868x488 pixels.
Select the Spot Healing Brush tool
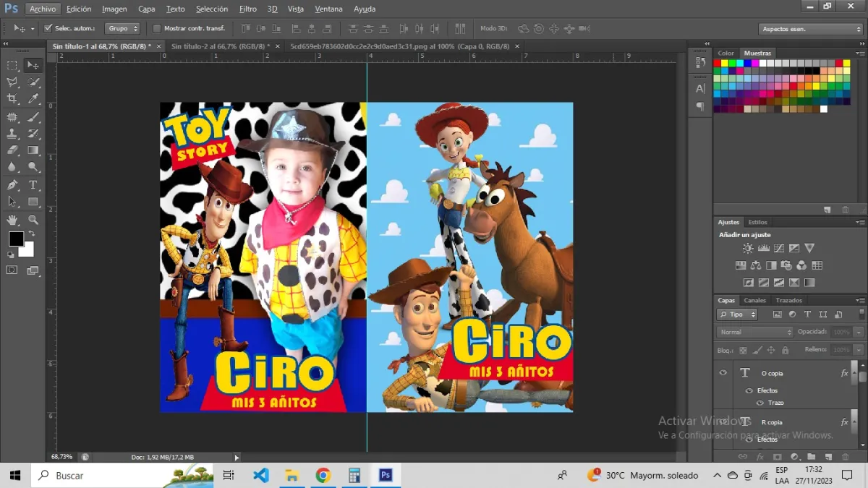click(12, 116)
